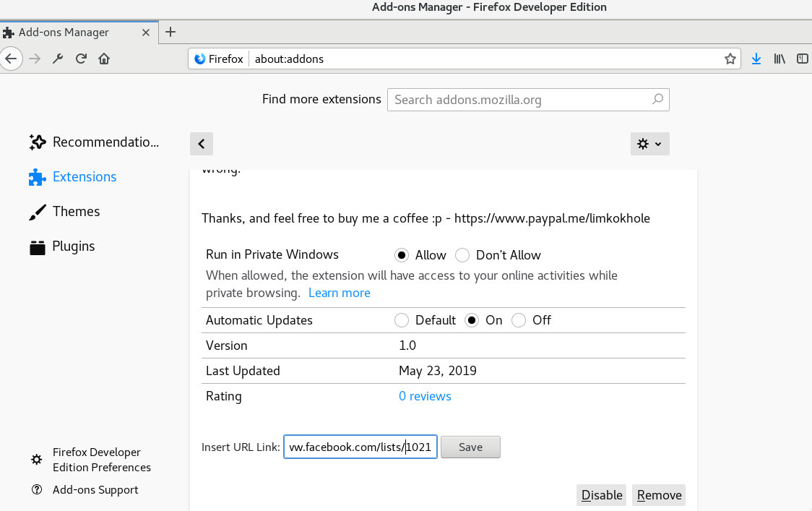Open the Extensions section in the sidebar

[84, 176]
